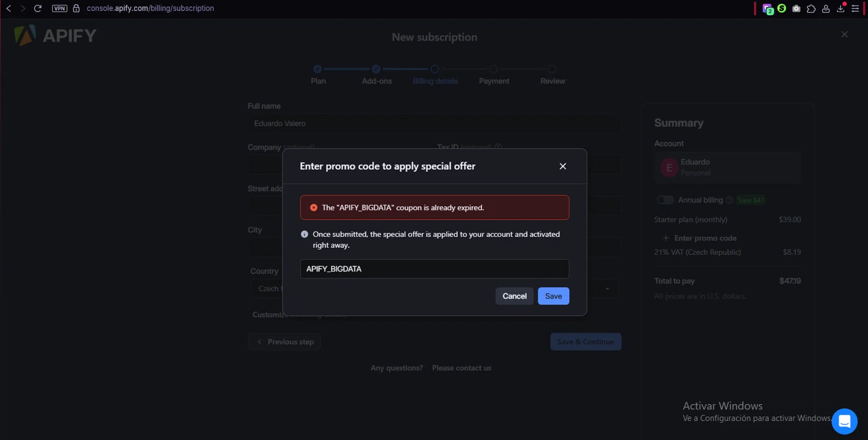Go to the Payment step
Screen dimensions: 868x440
tap(494, 75)
